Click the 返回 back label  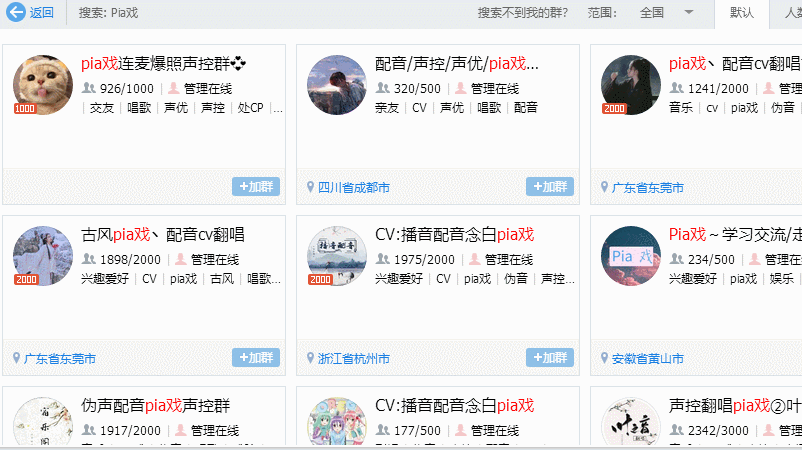coord(42,13)
